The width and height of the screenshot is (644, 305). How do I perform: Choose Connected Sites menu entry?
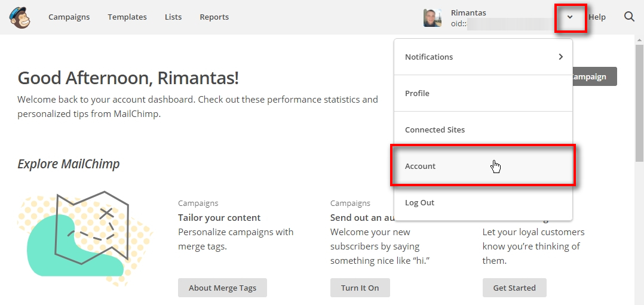(x=434, y=130)
